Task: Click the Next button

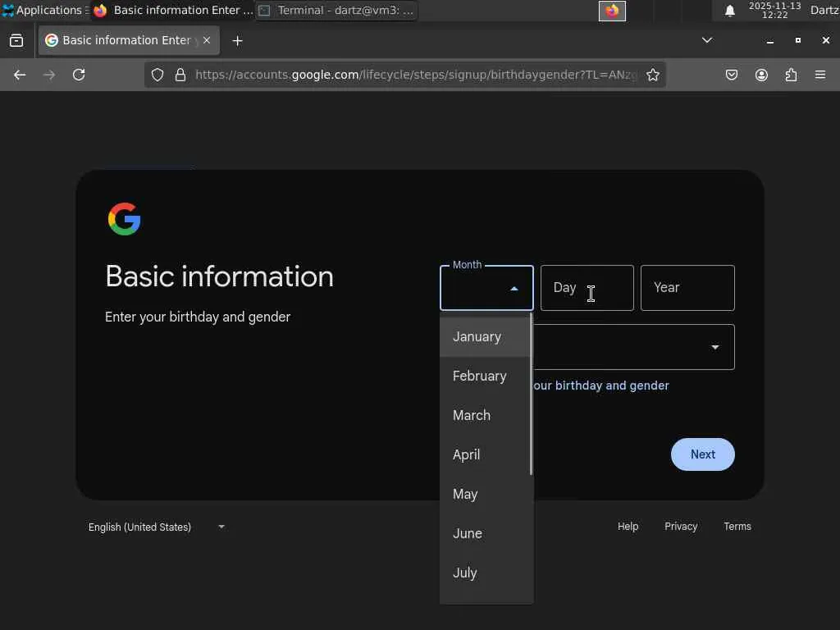Action: point(702,454)
